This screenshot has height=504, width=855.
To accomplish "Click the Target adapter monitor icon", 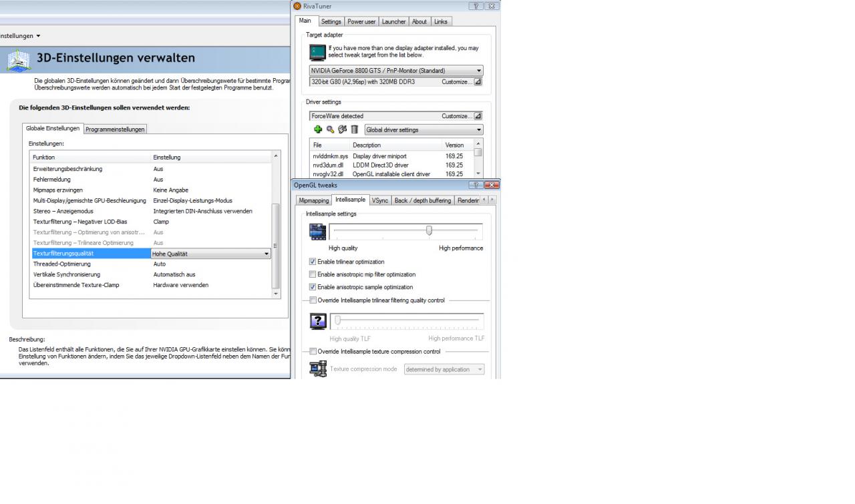I will tap(318, 53).
